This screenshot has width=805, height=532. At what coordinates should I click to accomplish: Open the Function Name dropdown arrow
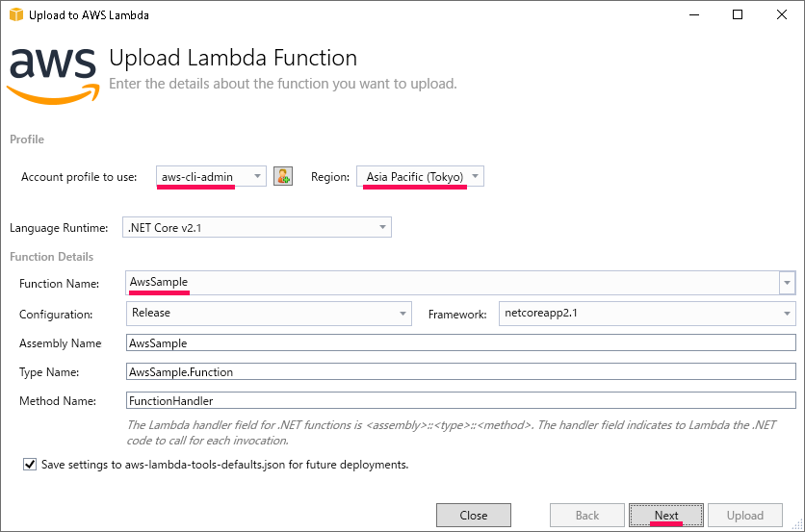pos(787,283)
